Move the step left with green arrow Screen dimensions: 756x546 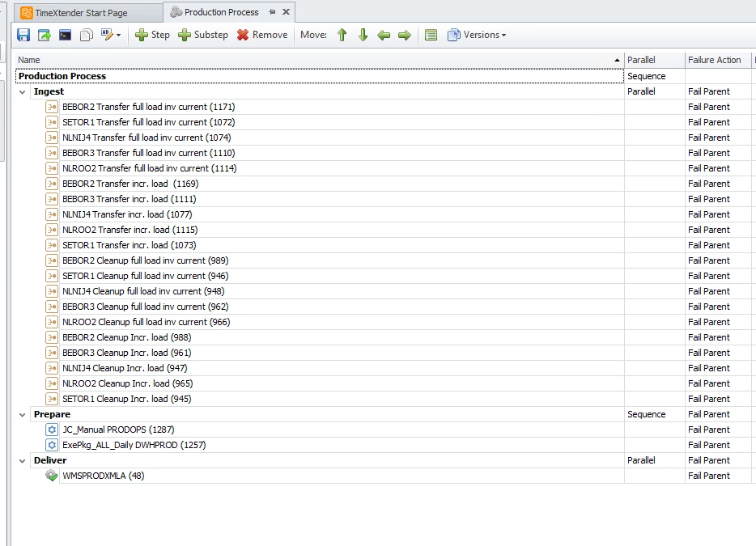click(384, 35)
